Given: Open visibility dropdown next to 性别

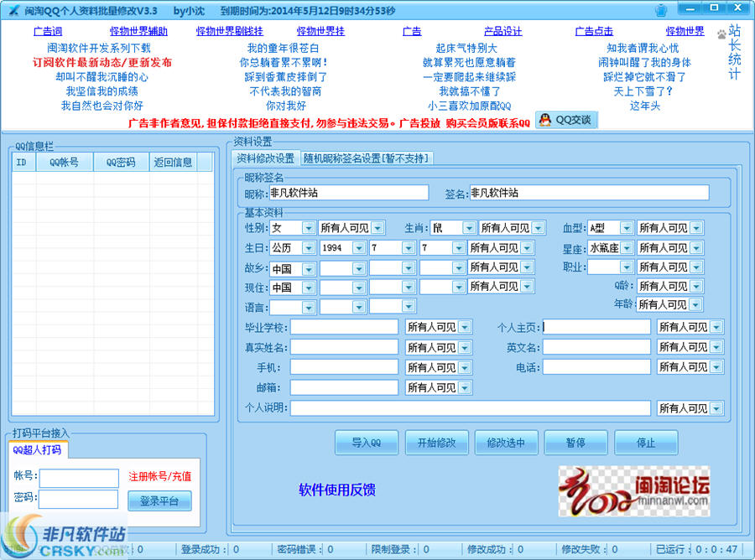Looking at the screenshot, I should pyautogui.click(x=351, y=227).
